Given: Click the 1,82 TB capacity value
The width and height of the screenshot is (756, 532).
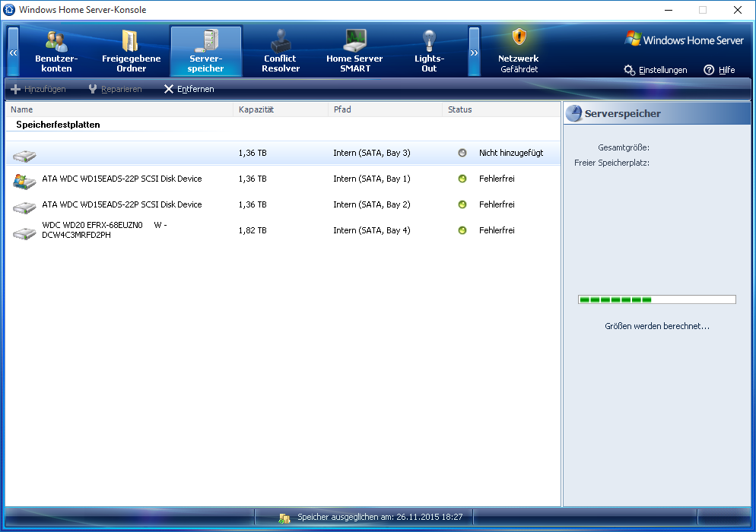Looking at the screenshot, I should click(253, 230).
